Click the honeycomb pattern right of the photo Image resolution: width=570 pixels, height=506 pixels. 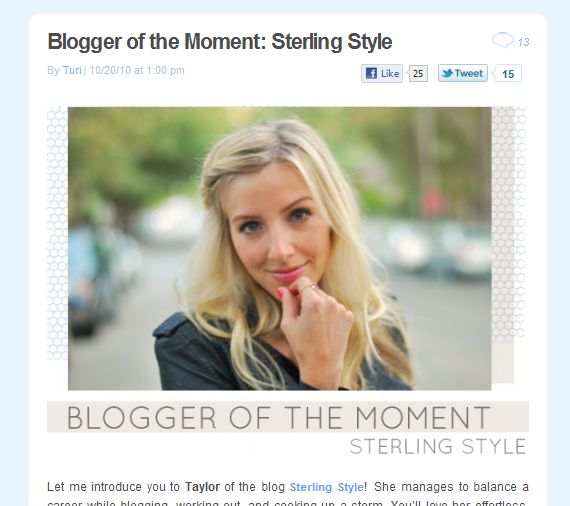pos(509,224)
